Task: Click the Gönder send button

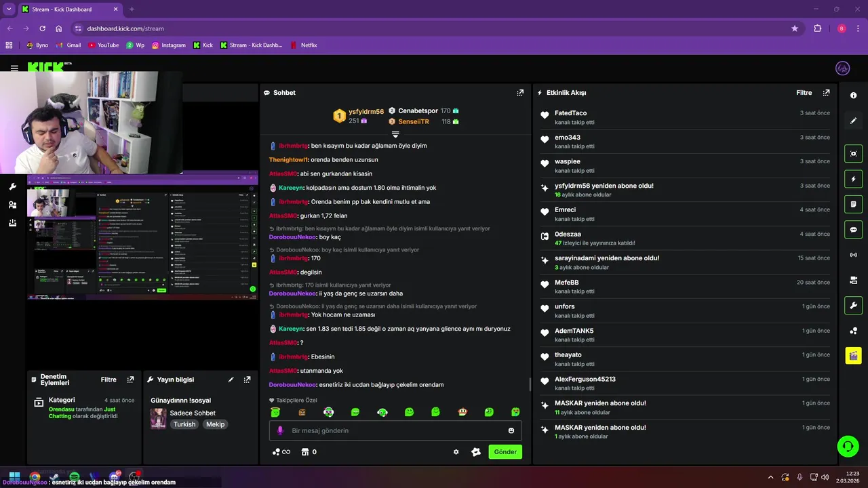Action: click(x=505, y=452)
